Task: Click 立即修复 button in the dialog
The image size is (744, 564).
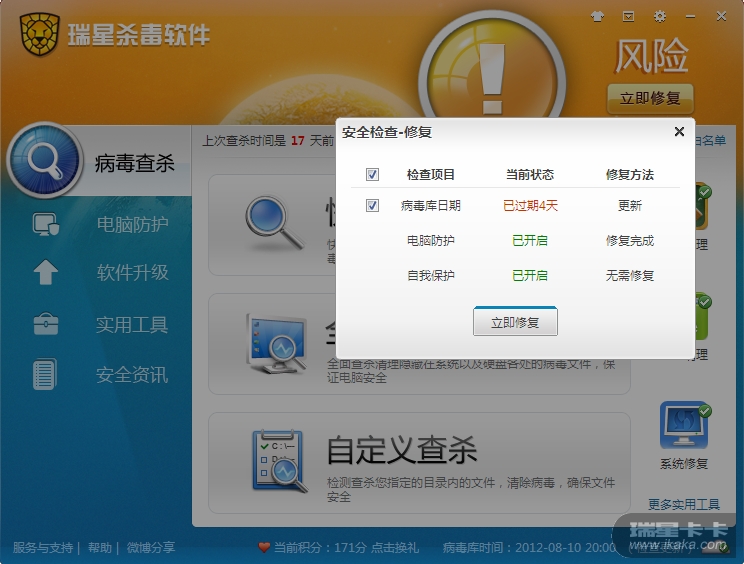Action: (x=515, y=322)
